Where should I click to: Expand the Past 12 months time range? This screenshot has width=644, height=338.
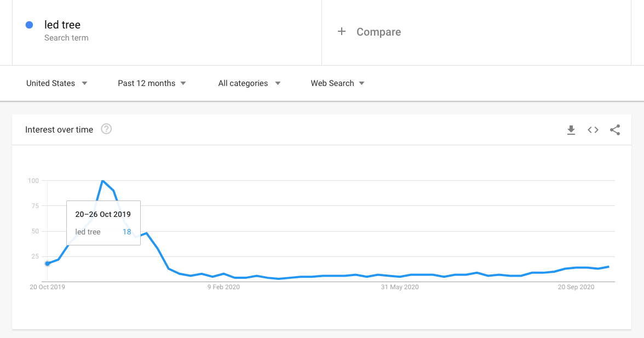[x=152, y=83]
